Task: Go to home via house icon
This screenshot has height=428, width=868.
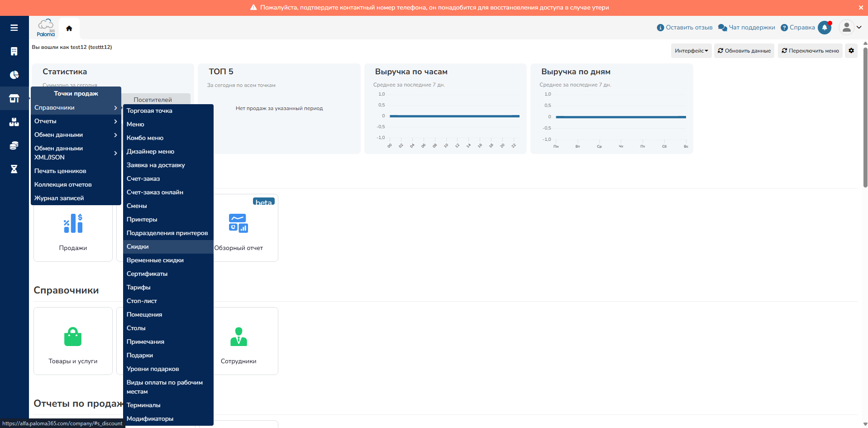Action: click(69, 28)
